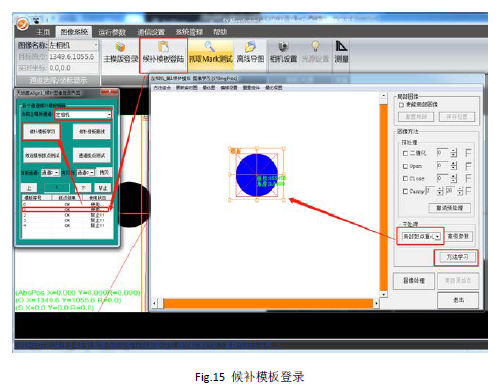Expand the main processing method dropdown
The height and width of the screenshot is (386, 501).
click(421, 236)
